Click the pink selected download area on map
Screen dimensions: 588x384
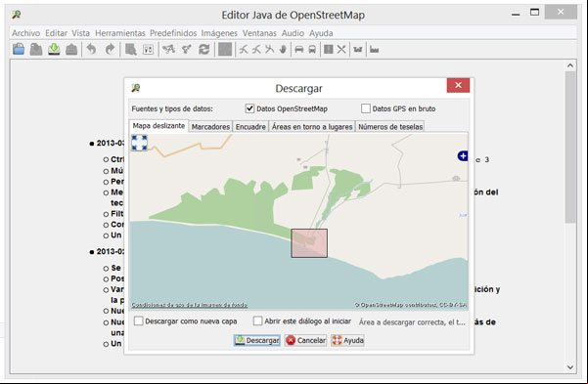click(x=309, y=243)
